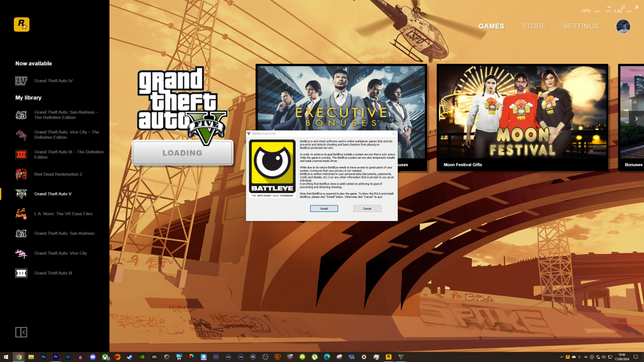Switch to the STORE tab
644x362 pixels.
(533, 26)
